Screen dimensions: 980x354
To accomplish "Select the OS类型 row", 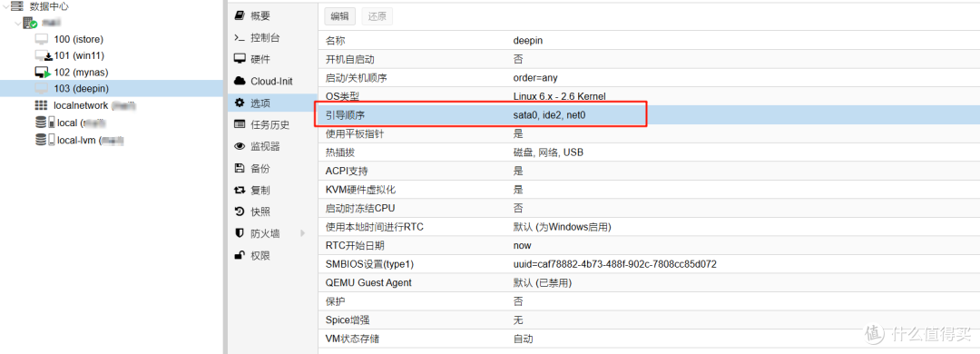I will pyautogui.click(x=649, y=96).
